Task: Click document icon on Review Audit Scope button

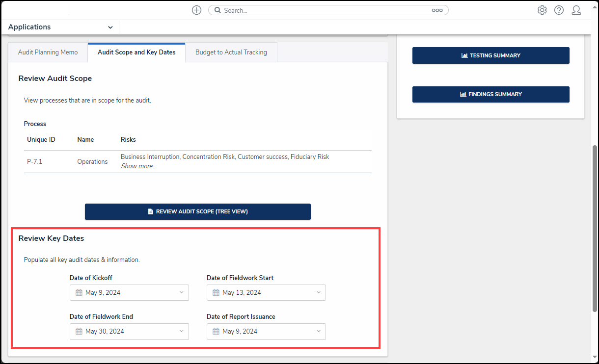Action: pyautogui.click(x=151, y=212)
